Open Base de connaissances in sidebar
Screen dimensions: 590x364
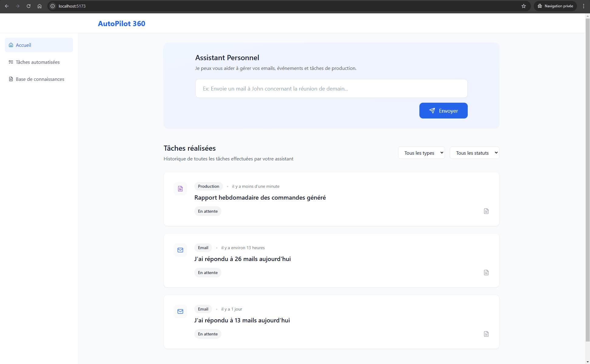click(x=40, y=79)
